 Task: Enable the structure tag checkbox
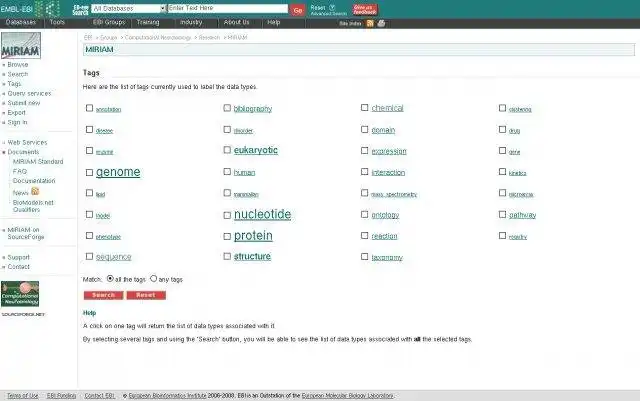(227, 256)
